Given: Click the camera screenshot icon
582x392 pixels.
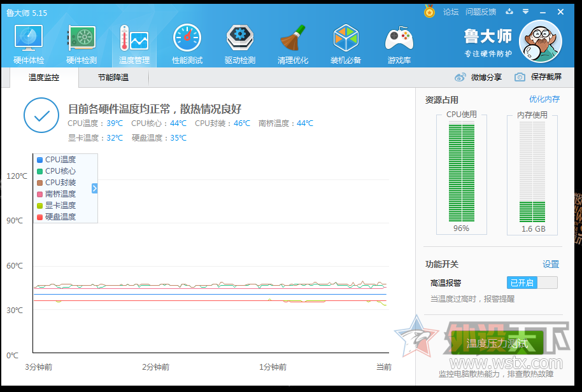Looking at the screenshot, I should pos(520,77).
